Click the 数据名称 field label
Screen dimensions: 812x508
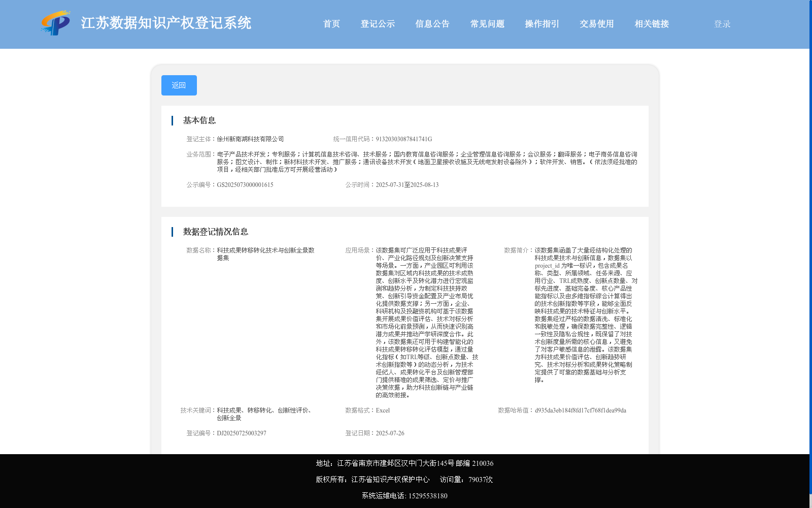click(201, 250)
